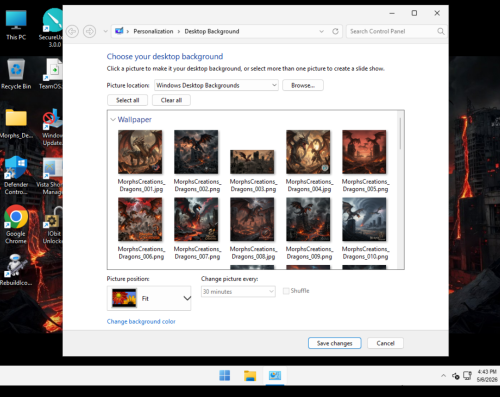Click Save changes button

click(x=335, y=343)
